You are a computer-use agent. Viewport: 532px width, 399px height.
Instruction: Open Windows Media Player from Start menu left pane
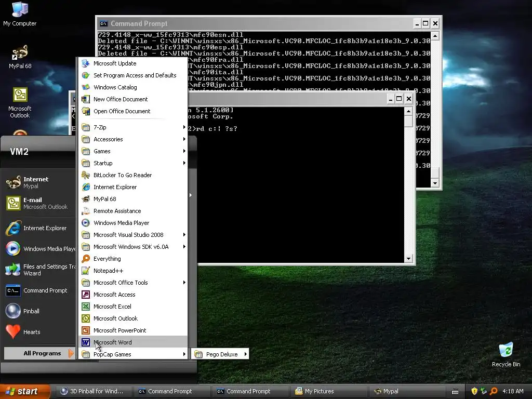pos(40,249)
